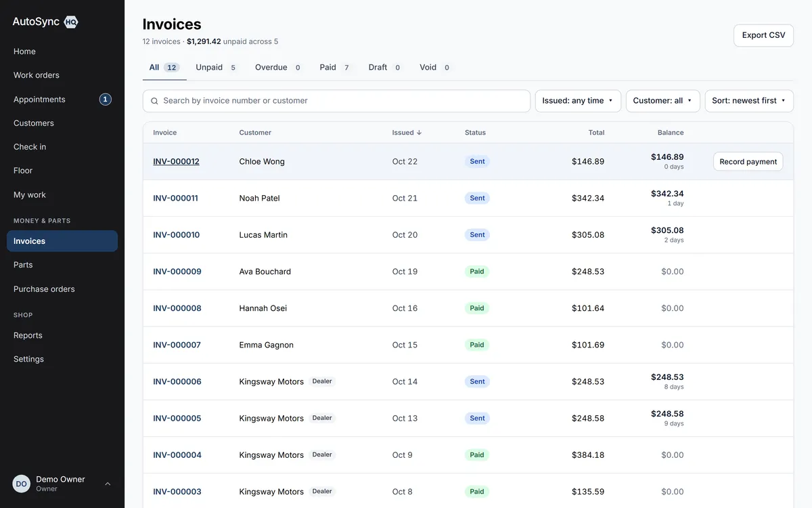Click customer name Ava Bouchard
Viewport: 812px width, 508px height.
tap(265, 272)
